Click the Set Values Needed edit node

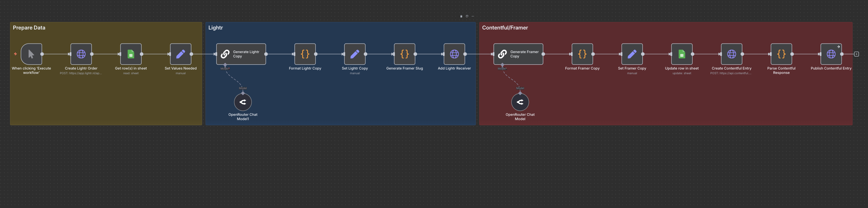pyautogui.click(x=181, y=54)
